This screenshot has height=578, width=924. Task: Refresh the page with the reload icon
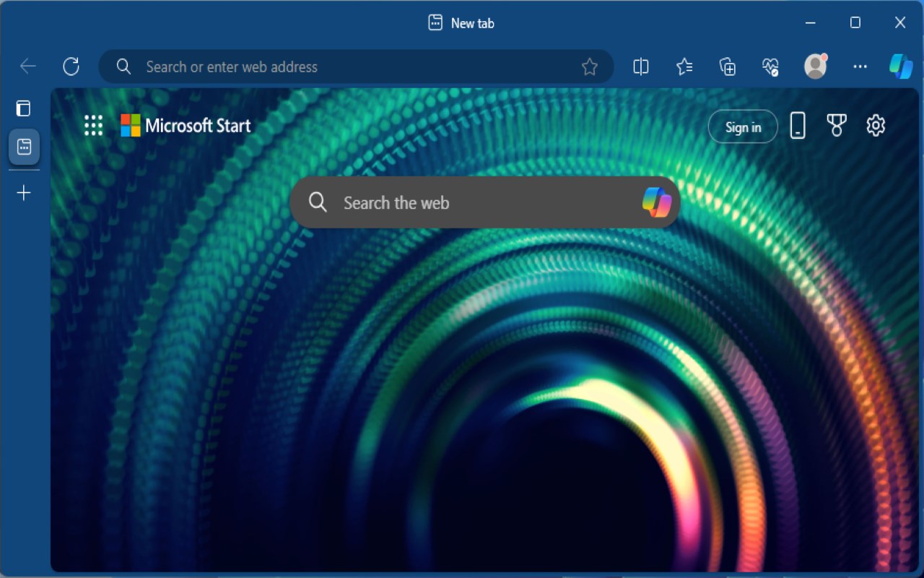click(x=71, y=66)
